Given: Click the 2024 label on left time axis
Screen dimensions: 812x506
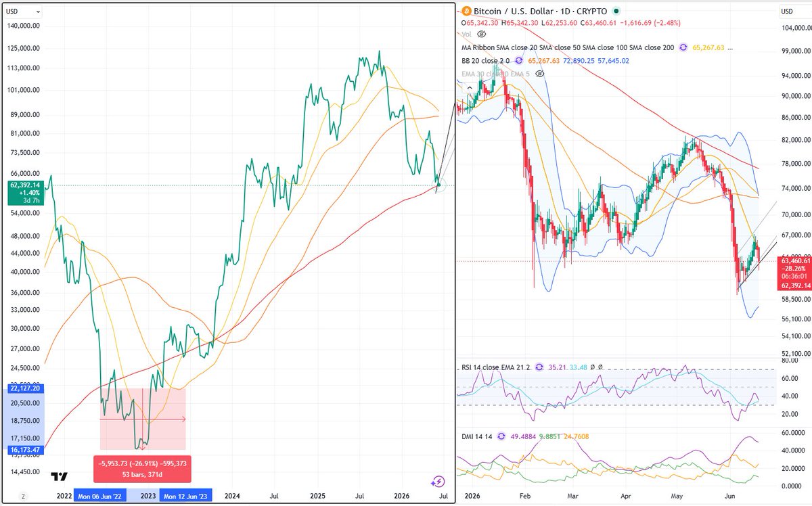Looking at the screenshot, I should click(232, 496).
